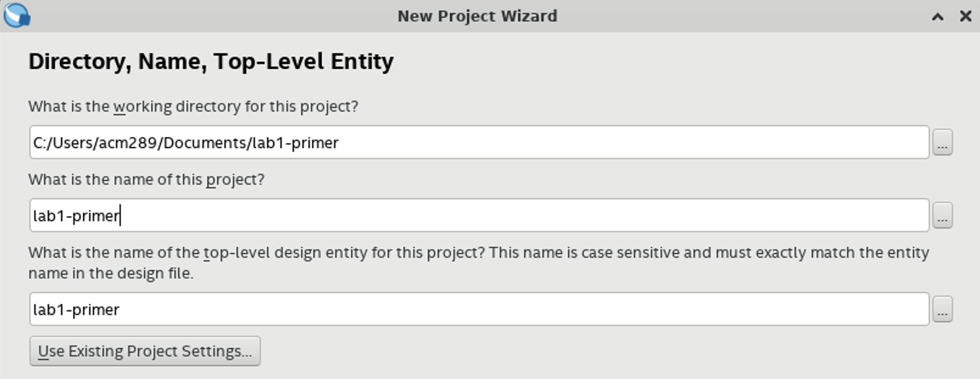Click the browse button beside the project name

pos(942,216)
